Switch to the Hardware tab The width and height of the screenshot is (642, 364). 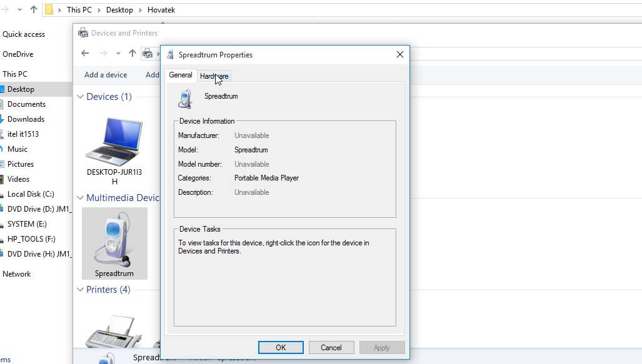point(214,75)
